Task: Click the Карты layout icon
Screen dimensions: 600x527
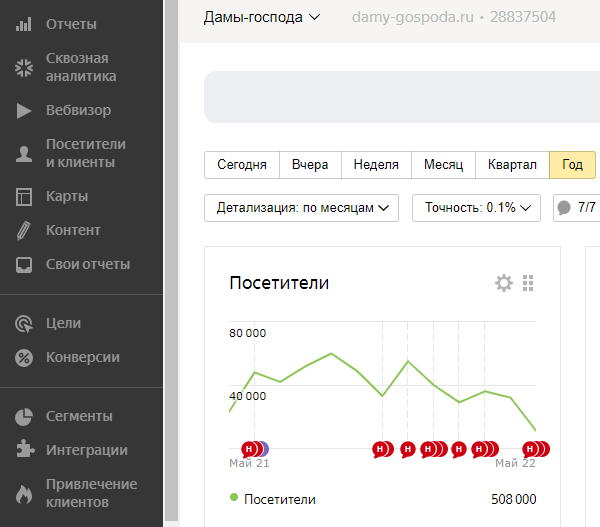Action: tap(24, 197)
